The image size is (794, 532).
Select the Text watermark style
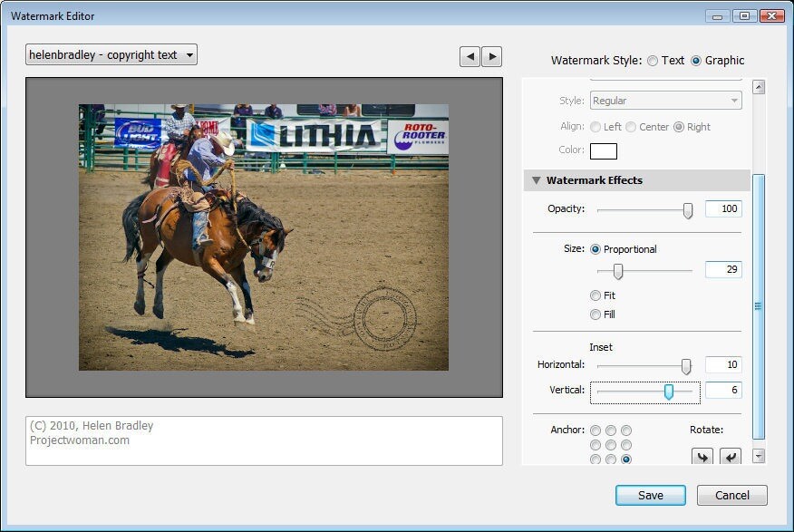coord(653,61)
